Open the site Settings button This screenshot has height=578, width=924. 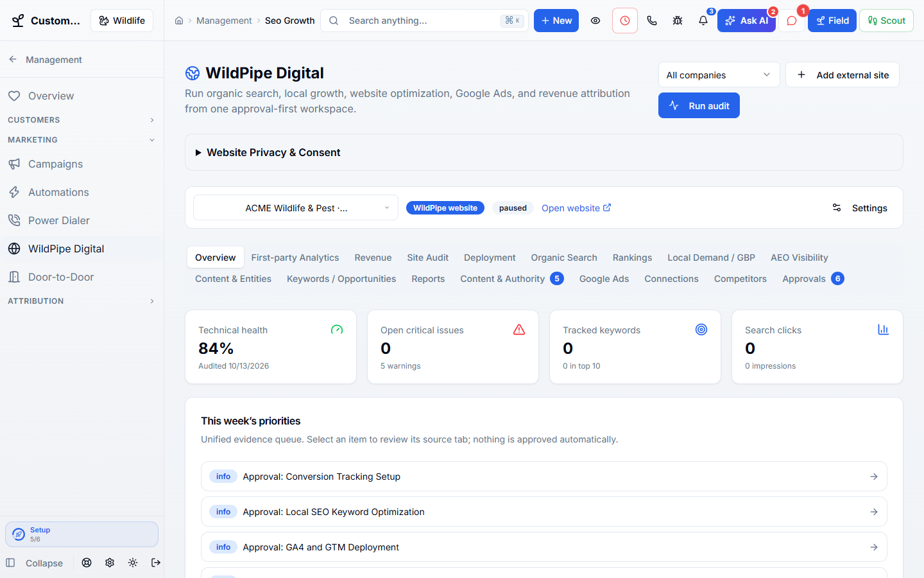coord(860,208)
